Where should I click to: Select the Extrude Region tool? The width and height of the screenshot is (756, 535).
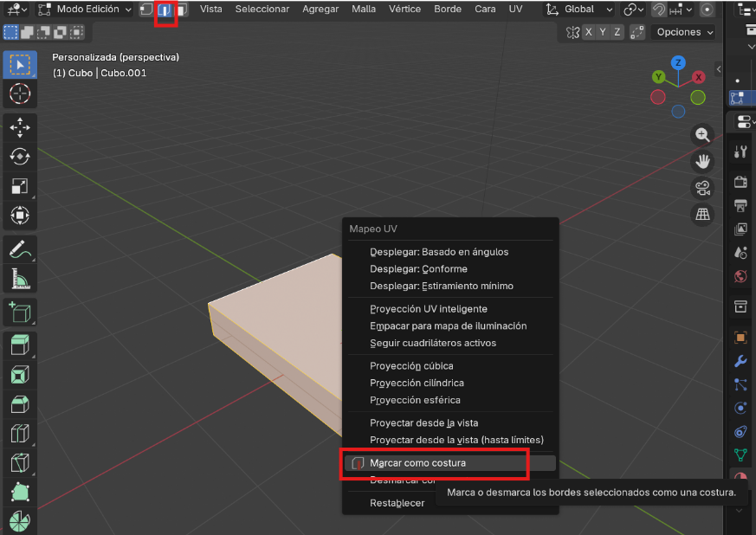20,345
